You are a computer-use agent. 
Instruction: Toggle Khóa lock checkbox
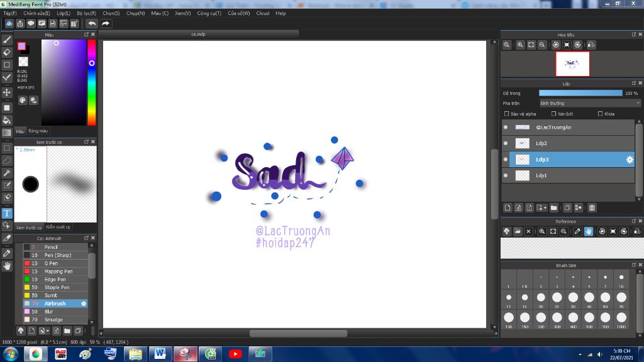pyautogui.click(x=601, y=114)
